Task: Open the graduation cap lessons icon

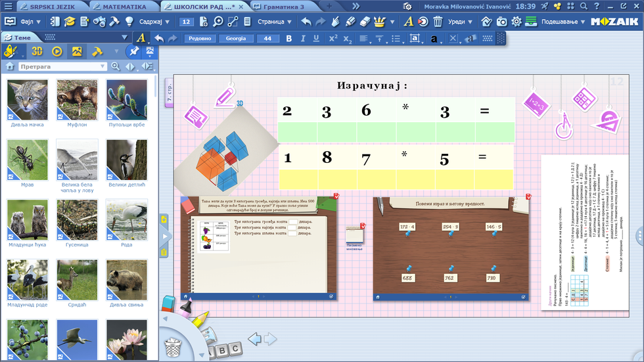Action: click(x=70, y=22)
